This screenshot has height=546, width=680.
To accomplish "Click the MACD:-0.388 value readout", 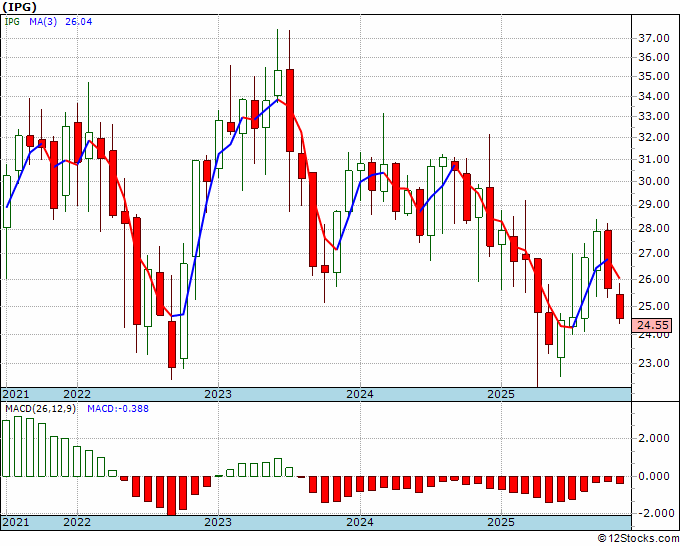I will point(118,409).
